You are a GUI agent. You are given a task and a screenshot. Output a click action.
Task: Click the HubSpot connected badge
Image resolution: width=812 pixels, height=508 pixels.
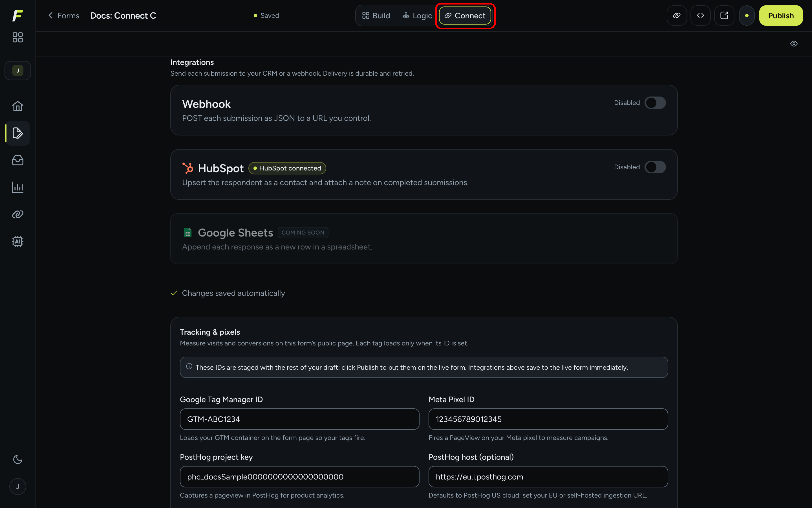(x=287, y=168)
